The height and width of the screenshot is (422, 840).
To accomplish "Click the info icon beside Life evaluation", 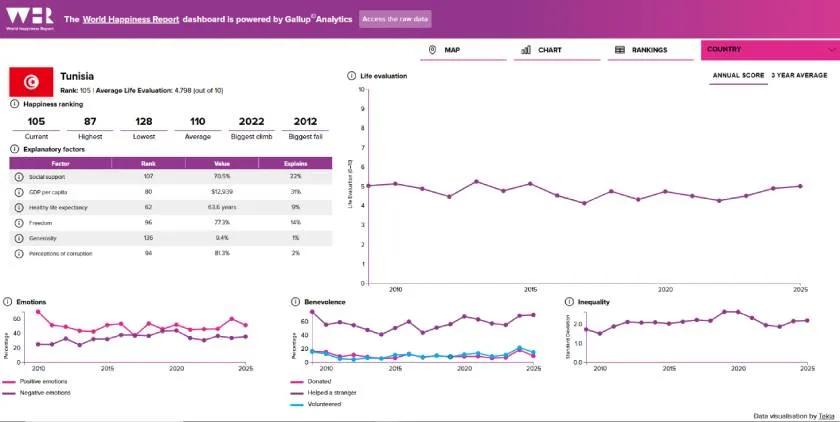I will point(351,75).
